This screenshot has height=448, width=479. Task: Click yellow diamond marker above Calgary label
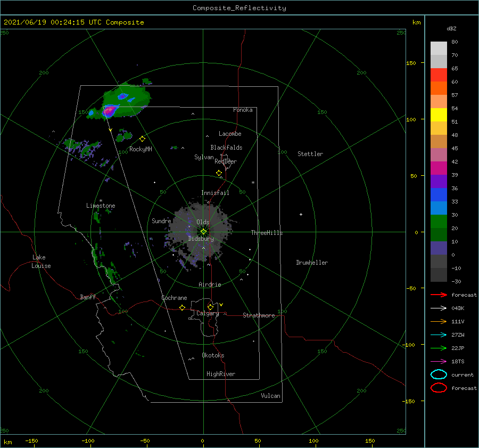click(210, 307)
